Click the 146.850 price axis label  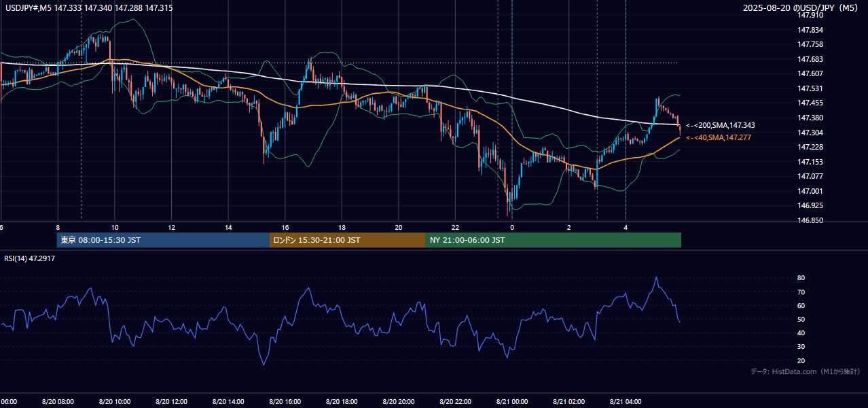coord(811,220)
